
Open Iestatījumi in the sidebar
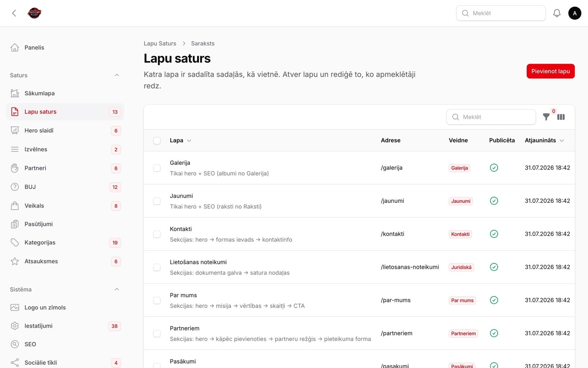coord(65,326)
